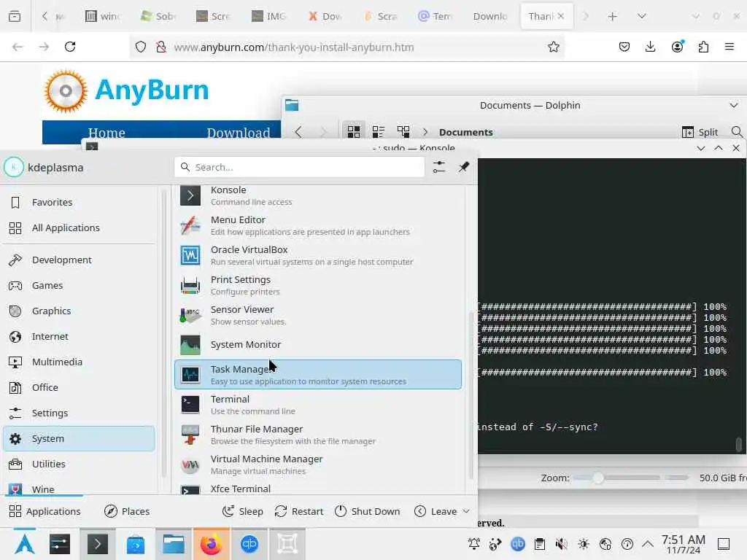747x560 pixels.
Task: Launch Menu Editor from the list
Action: 318,226
